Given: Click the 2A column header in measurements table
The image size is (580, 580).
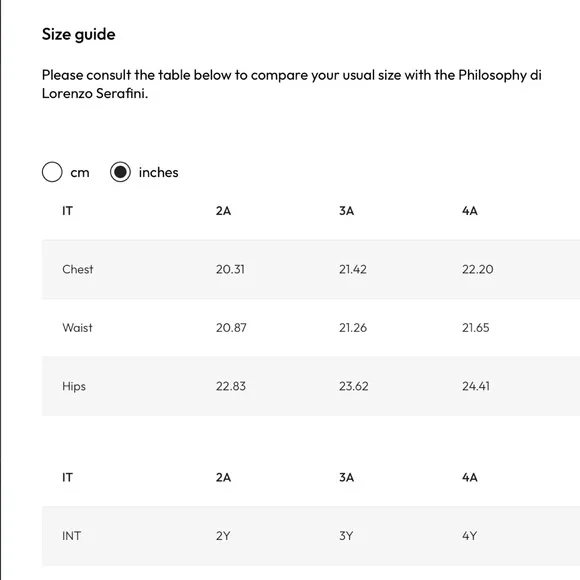Looking at the screenshot, I should pyautogui.click(x=223, y=211).
